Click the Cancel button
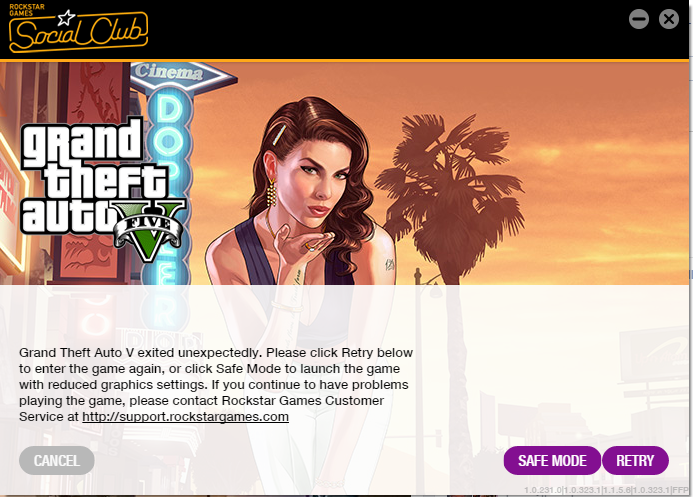This screenshot has height=497, width=693. click(x=57, y=460)
